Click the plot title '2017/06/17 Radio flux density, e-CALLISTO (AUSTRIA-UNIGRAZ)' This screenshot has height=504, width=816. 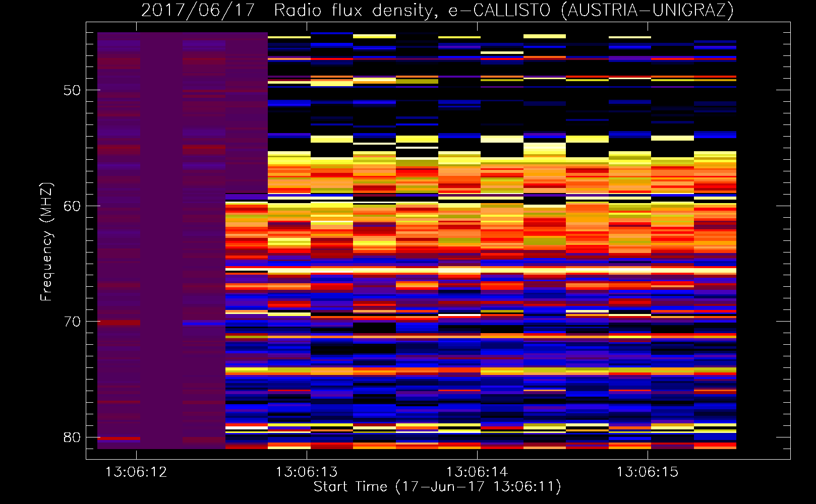click(x=437, y=10)
